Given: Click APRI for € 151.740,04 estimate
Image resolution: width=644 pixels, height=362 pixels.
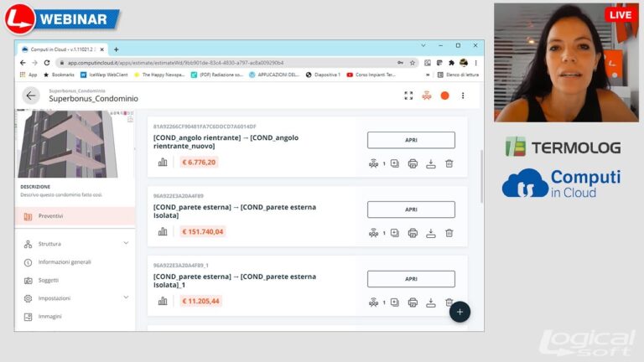Looking at the screenshot, I should (x=411, y=209).
